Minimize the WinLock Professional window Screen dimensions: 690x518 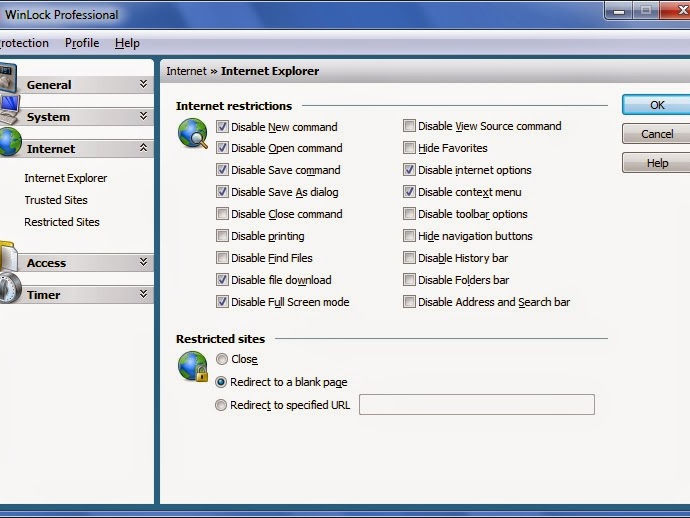pos(619,11)
